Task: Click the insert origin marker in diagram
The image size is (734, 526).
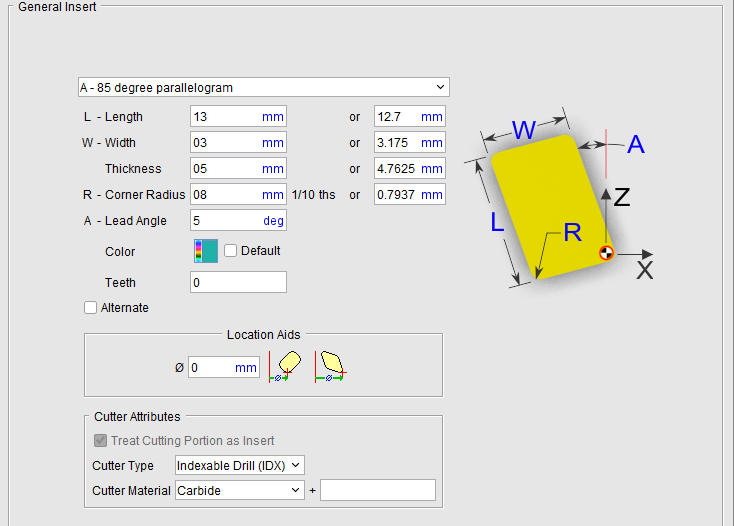Action: [606, 253]
